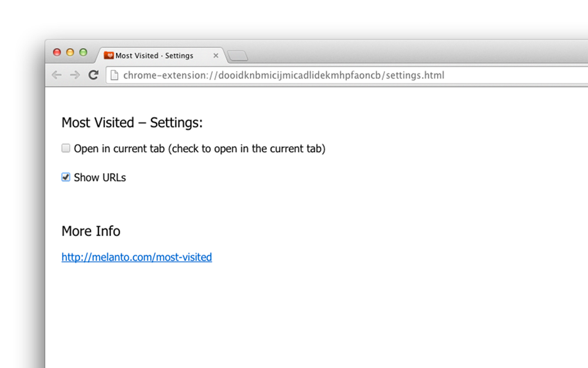The width and height of the screenshot is (588, 368).
Task: Click the page document icon in address bar
Action: 115,75
